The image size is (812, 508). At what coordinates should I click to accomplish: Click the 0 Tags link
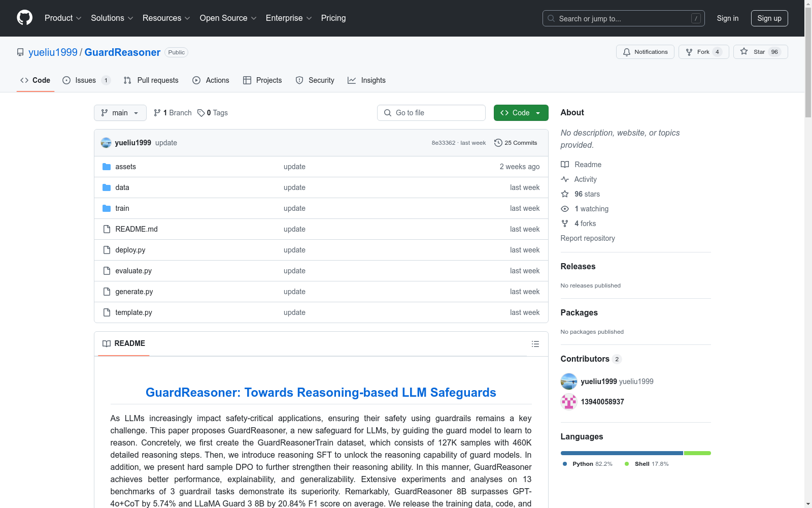(213, 113)
